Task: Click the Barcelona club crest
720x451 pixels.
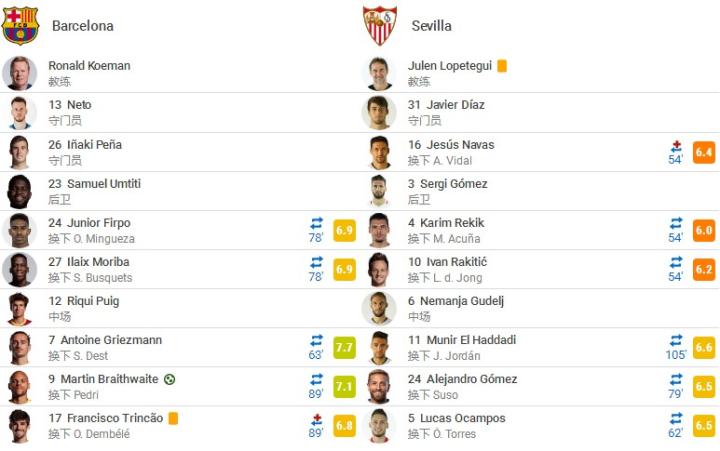Action: click(20, 25)
